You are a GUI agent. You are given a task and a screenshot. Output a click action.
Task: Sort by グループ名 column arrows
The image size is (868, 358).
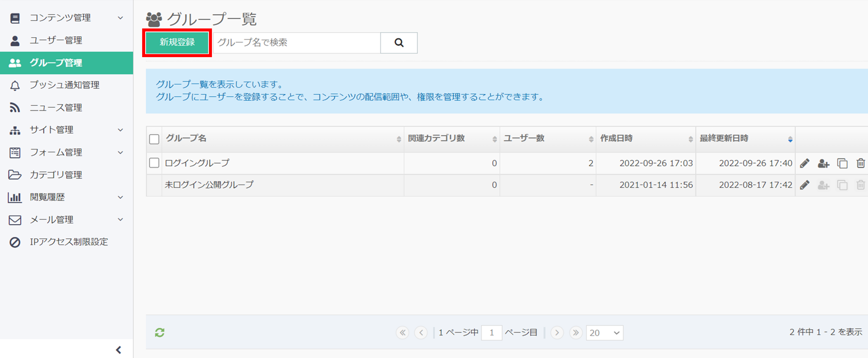coord(399,139)
